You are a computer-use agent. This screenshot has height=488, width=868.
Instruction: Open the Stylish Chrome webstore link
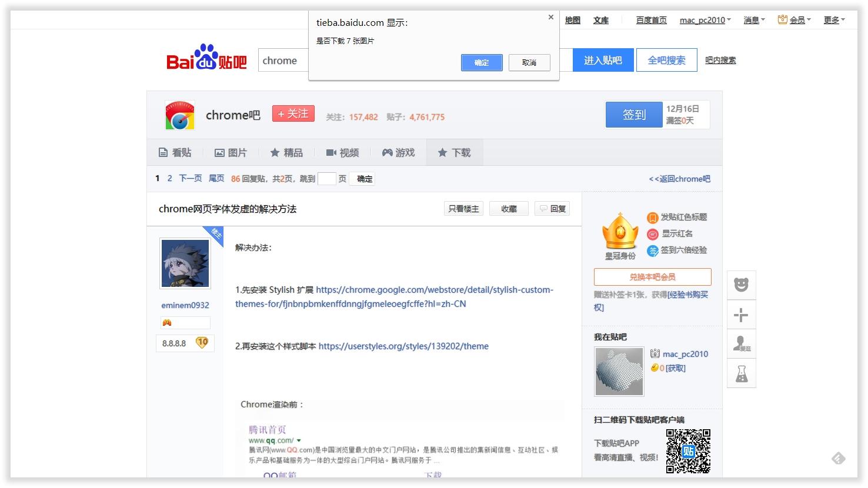click(394, 297)
